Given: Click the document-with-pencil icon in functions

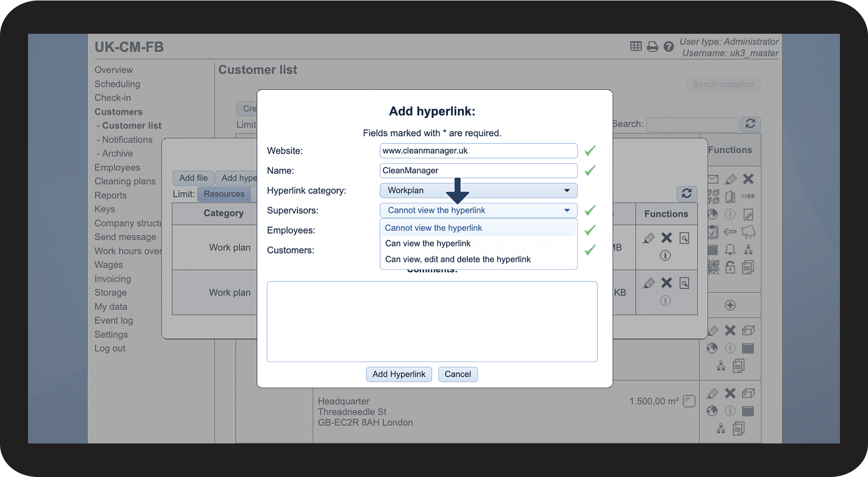Looking at the screenshot, I should pyautogui.click(x=748, y=214).
